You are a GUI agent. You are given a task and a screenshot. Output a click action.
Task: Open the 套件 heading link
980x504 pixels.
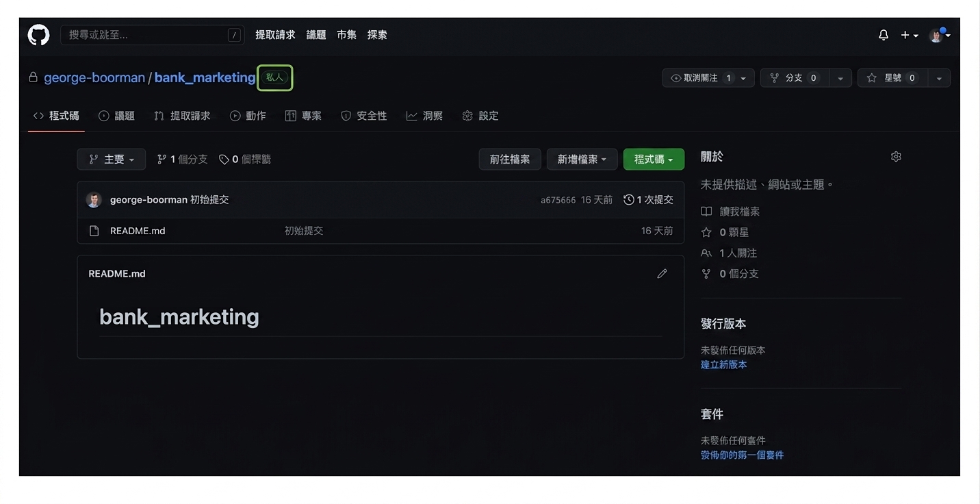pyautogui.click(x=712, y=414)
